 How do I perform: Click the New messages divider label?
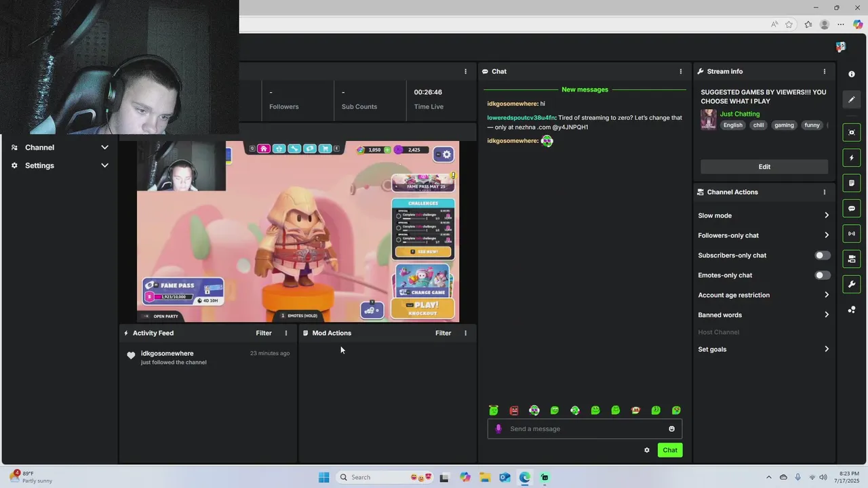coord(585,89)
